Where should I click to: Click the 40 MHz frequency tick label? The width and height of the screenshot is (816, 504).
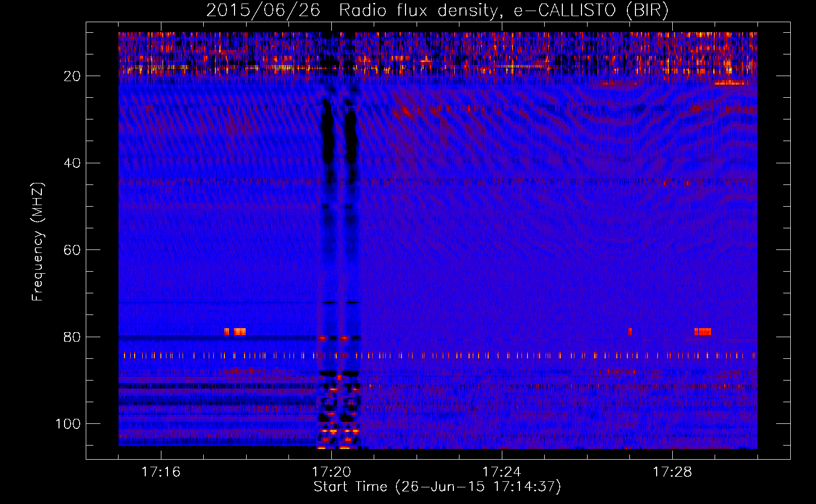(73, 163)
